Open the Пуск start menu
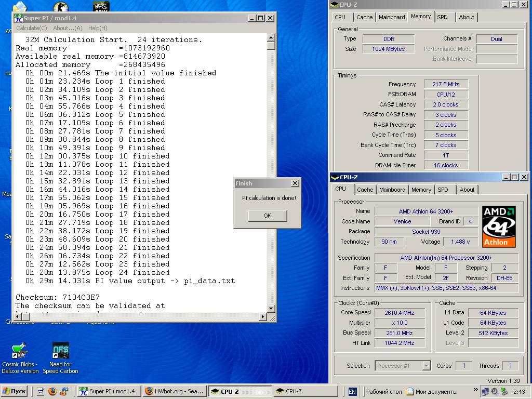 tap(14, 391)
